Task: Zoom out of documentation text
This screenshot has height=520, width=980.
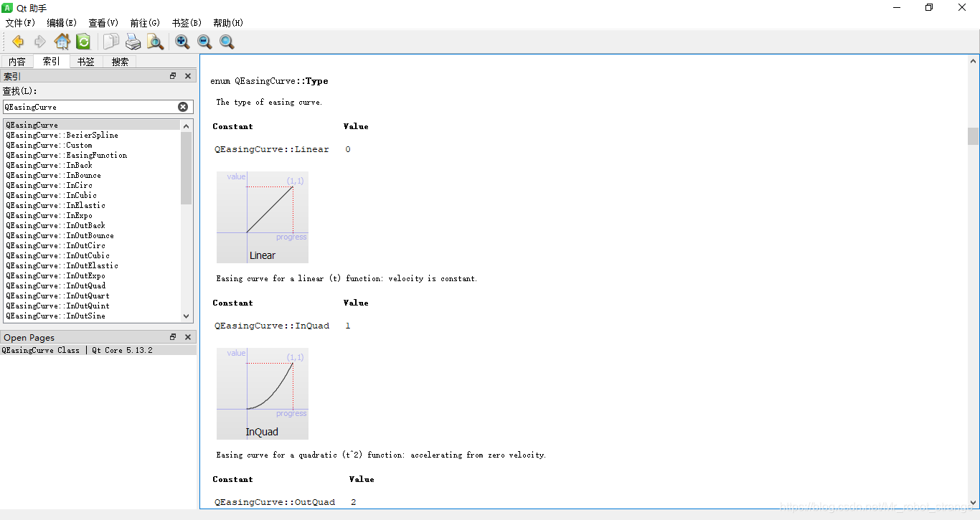Action: 204,42
